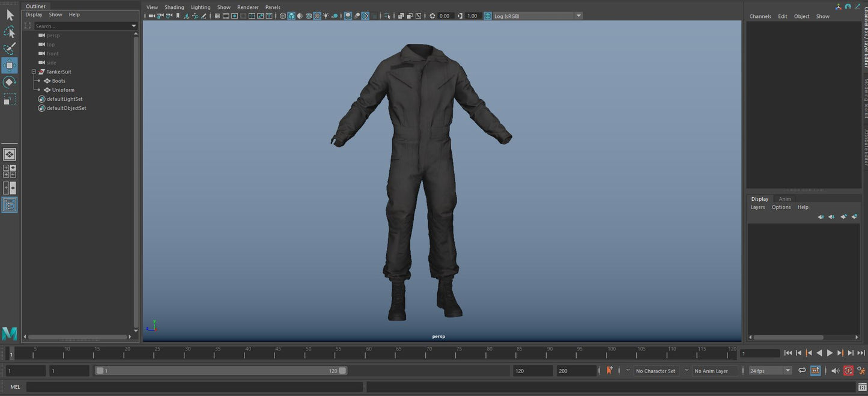868x396 pixels.
Task: Open the Layers menu in the Display panel
Action: pos(757,207)
